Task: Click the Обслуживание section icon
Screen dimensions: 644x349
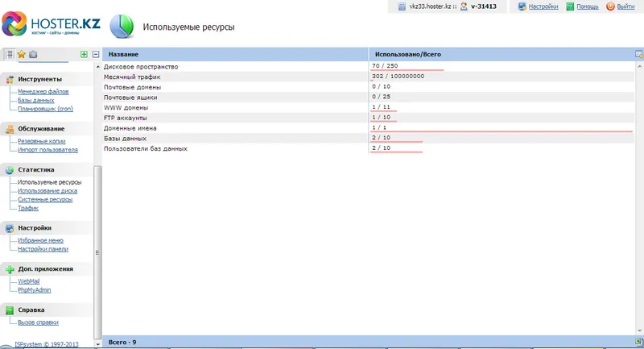Action: [x=10, y=129]
